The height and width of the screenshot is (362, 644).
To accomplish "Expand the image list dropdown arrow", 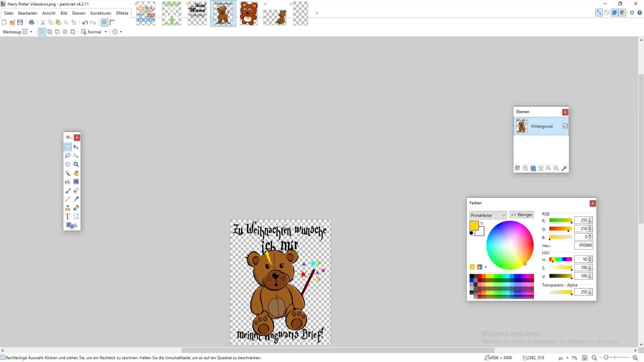I will pyautogui.click(x=317, y=13).
